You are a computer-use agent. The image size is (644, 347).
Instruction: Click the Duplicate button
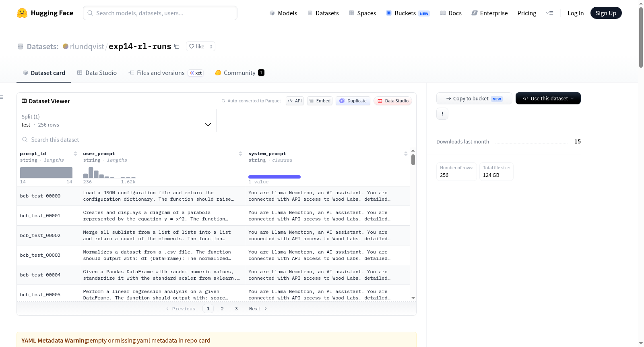(x=353, y=101)
